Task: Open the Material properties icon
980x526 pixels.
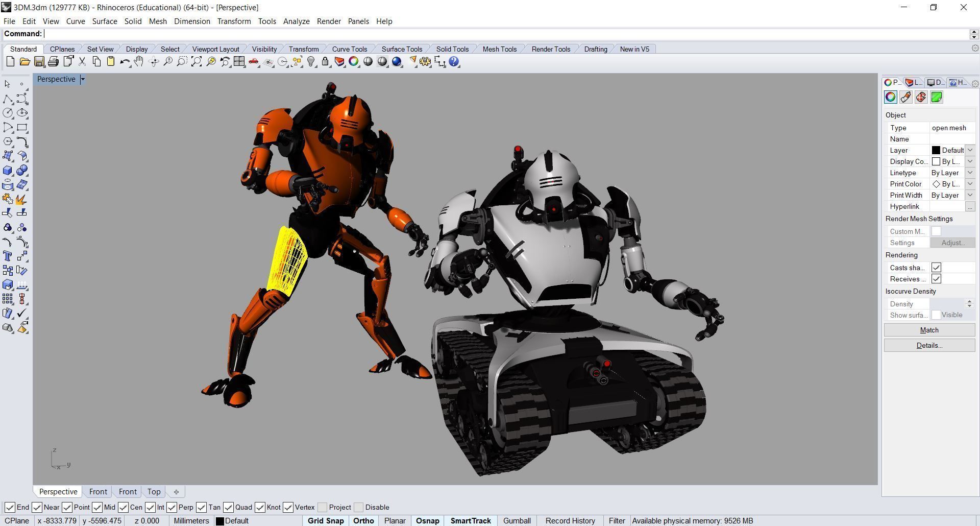Action: coord(905,97)
